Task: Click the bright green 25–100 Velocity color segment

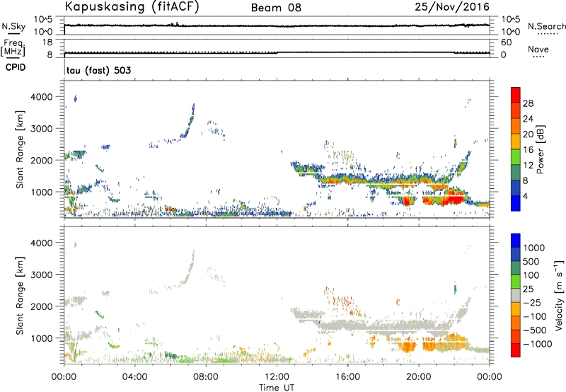Action: [516, 282]
